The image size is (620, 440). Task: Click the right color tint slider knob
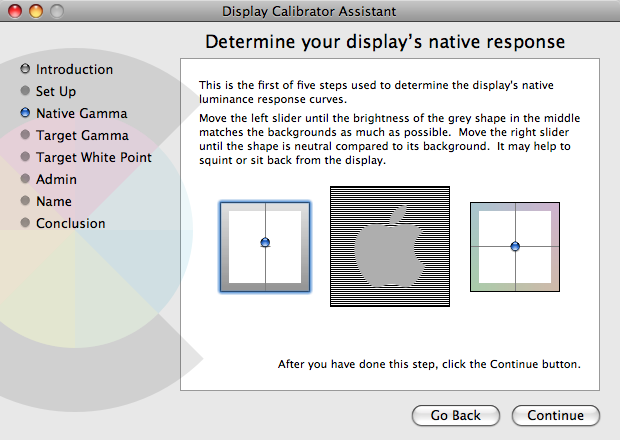(515, 246)
